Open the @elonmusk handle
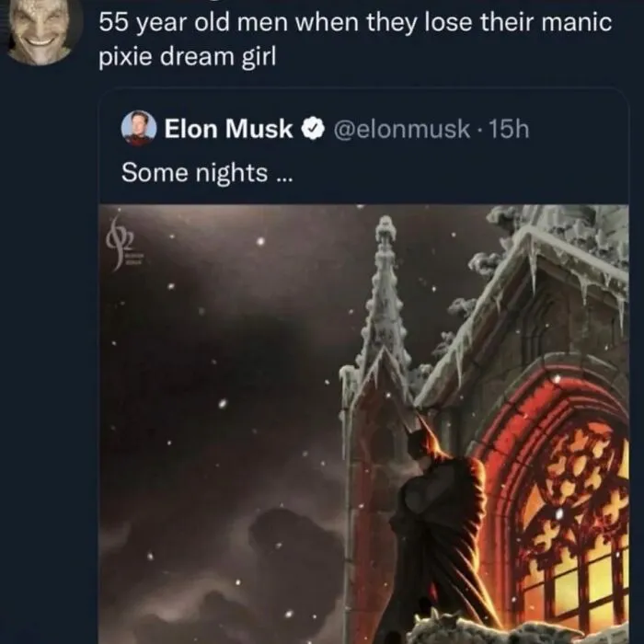Image resolution: width=644 pixels, height=644 pixels. point(402,129)
